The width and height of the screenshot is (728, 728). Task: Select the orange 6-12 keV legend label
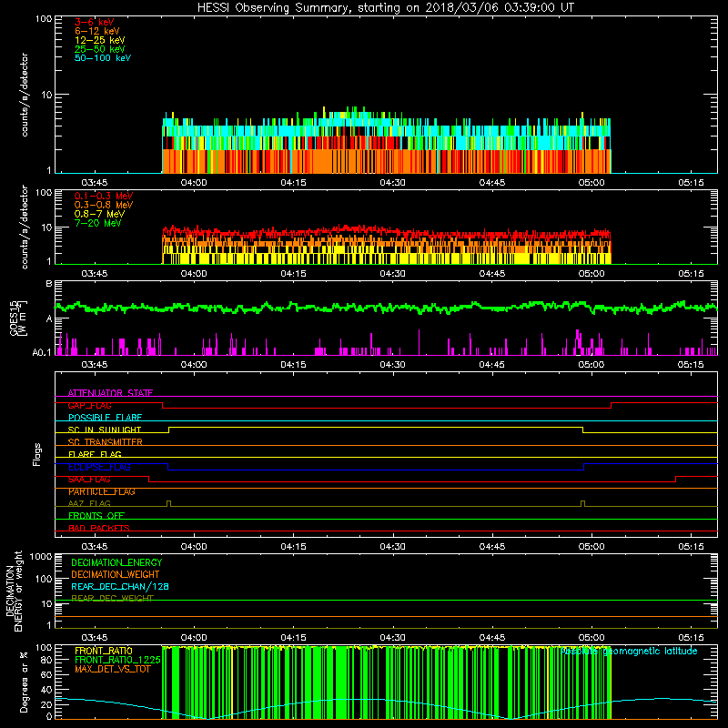tap(97, 31)
